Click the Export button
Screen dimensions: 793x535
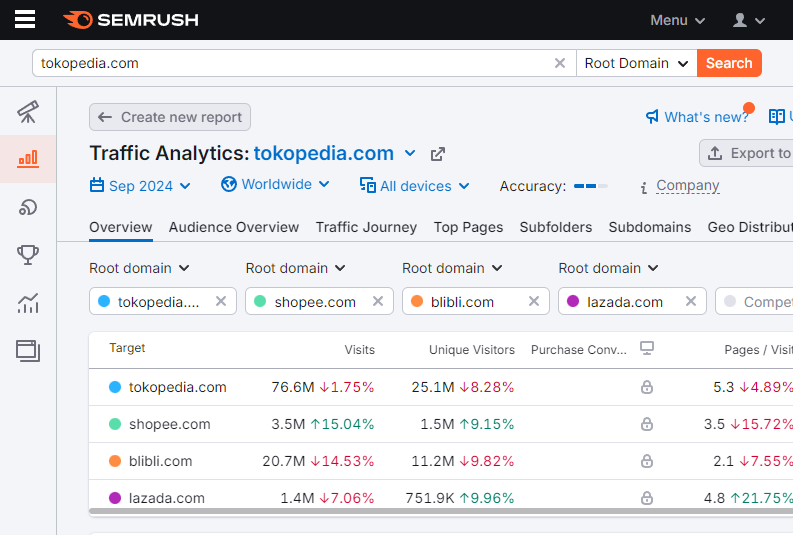pyautogui.click(x=746, y=153)
